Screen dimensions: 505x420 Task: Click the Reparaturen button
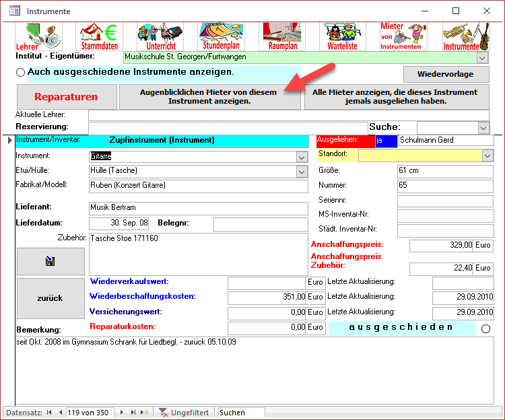pyautogui.click(x=66, y=97)
